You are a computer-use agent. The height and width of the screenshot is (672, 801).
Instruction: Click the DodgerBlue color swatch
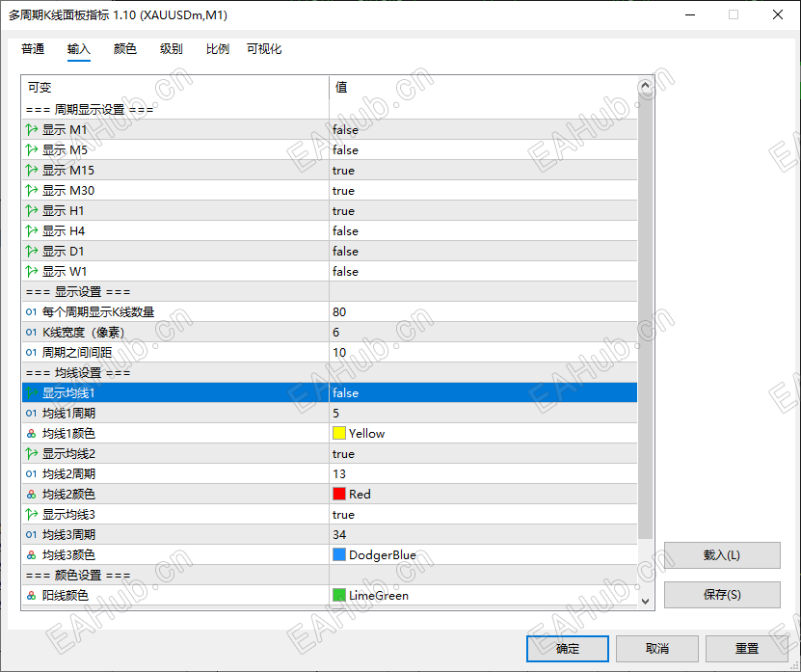point(339,555)
